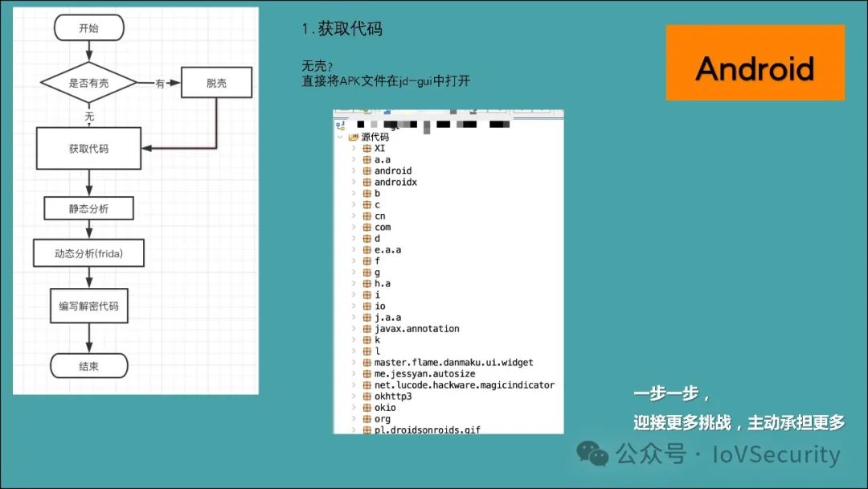The image size is (868, 489).
Task: Expand master.flame.danmaku.ui.widget package
Action: pyautogui.click(x=354, y=362)
